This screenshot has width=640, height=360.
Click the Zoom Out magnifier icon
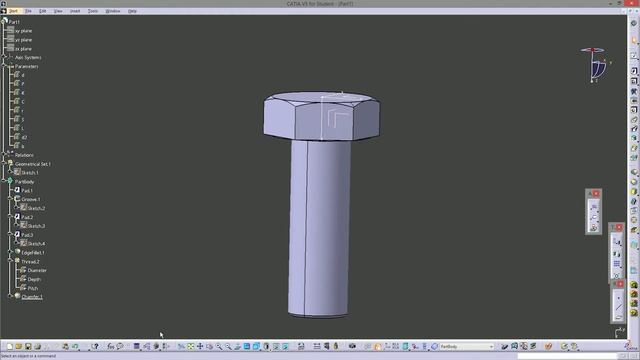228,347
